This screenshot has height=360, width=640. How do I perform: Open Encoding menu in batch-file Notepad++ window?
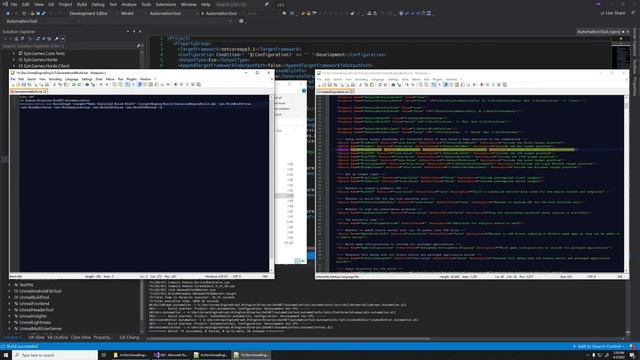[55, 79]
